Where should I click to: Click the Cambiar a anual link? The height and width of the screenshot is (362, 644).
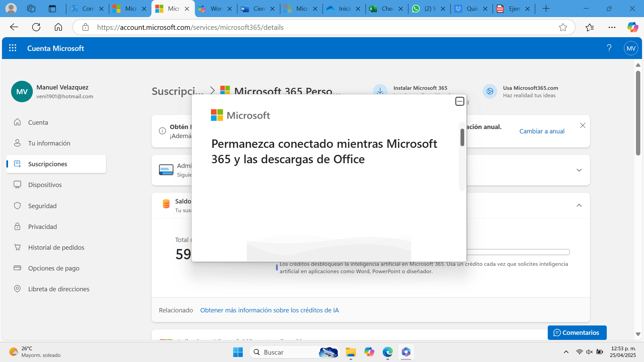[542, 131]
